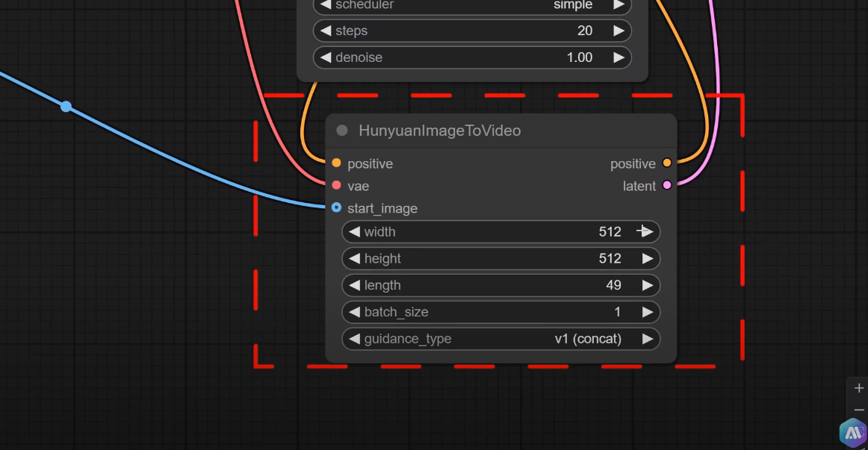Click the scheduler value simple

(573, 4)
